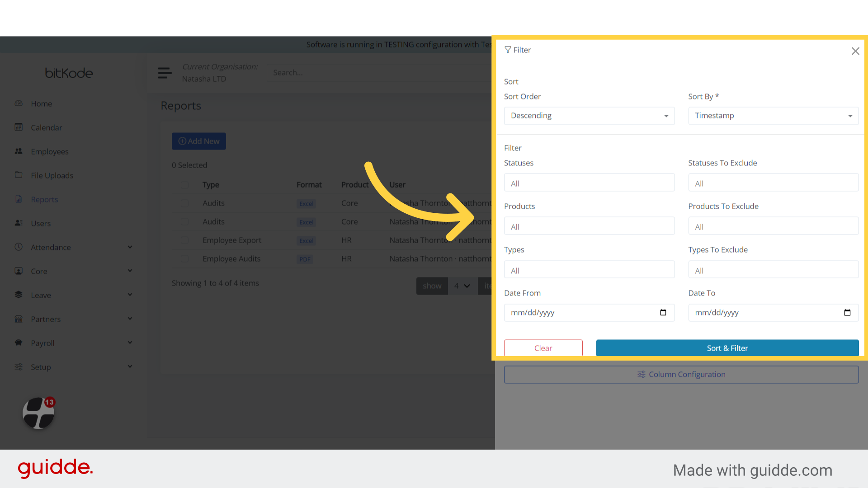Click the Products To Exclude field
This screenshot has width=868, height=488.
click(773, 226)
